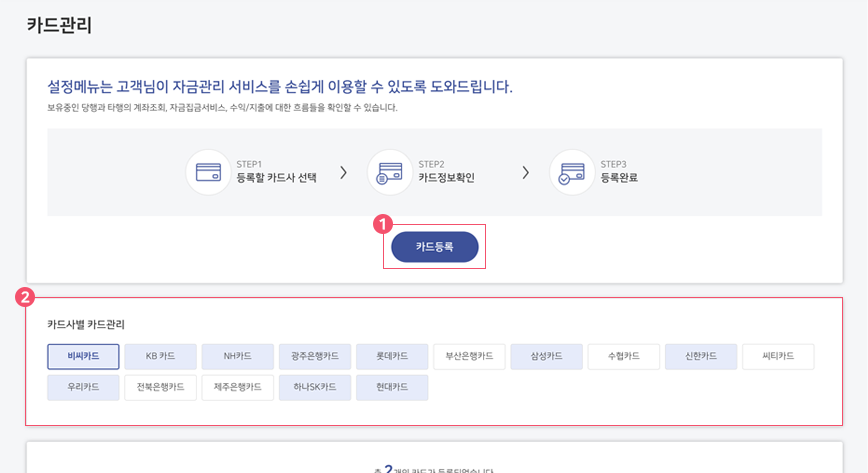Click the 카드관리 page heading

59,25
